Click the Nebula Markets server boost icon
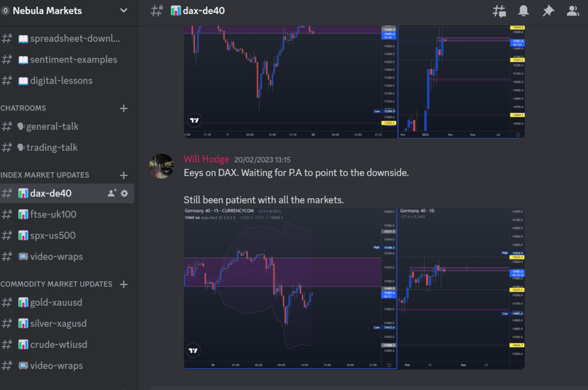588x390 pixels. click(5, 11)
